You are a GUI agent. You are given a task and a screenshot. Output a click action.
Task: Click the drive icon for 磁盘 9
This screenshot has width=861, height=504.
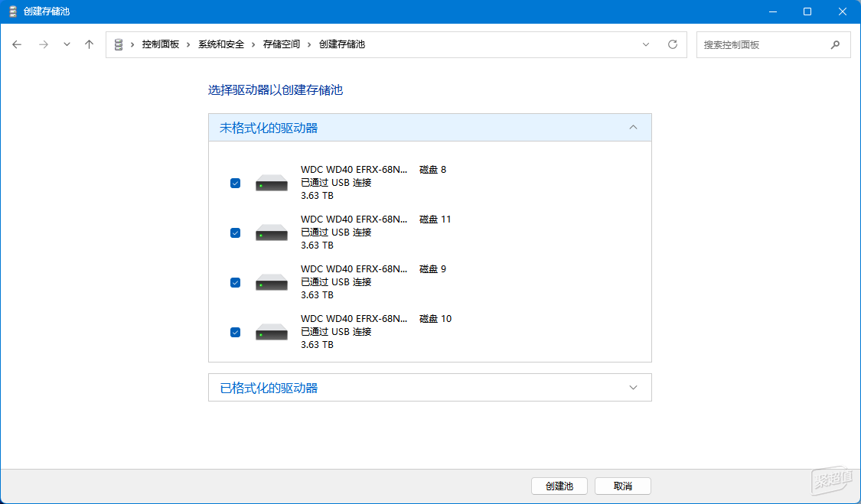pos(271,282)
